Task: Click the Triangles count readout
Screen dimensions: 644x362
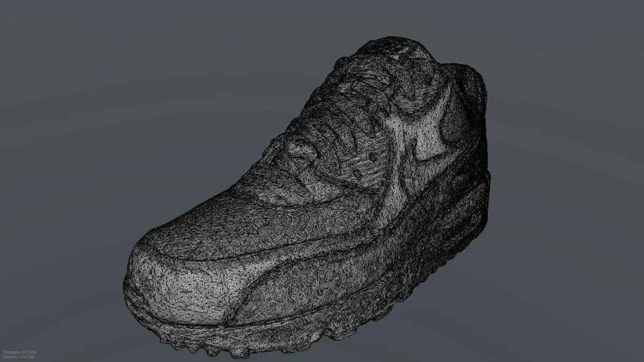Action: coord(19,352)
